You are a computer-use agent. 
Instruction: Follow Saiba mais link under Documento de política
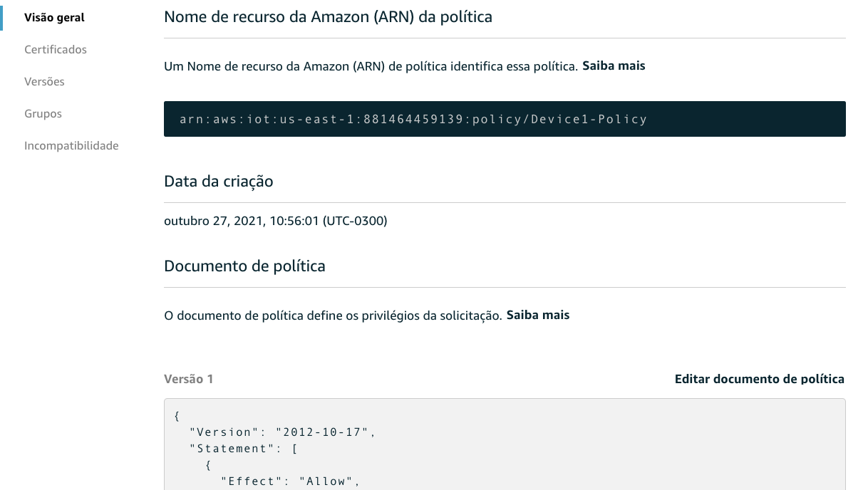(538, 315)
